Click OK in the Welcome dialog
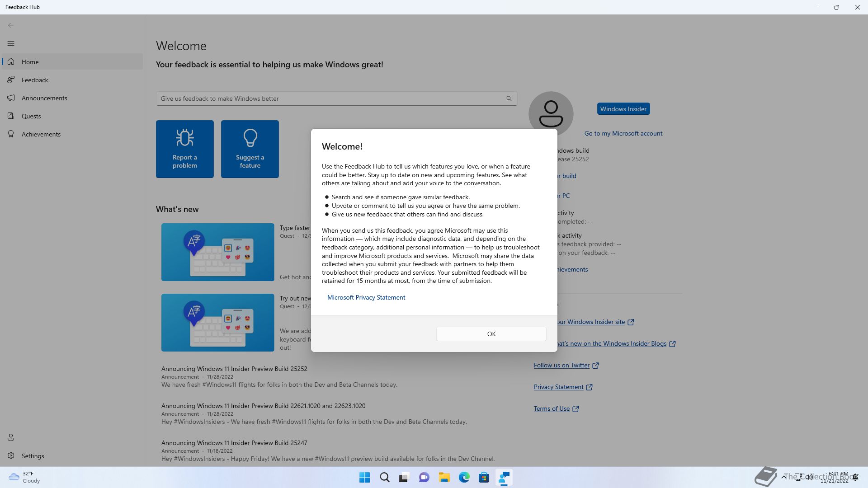868x488 pixels. 491,334
